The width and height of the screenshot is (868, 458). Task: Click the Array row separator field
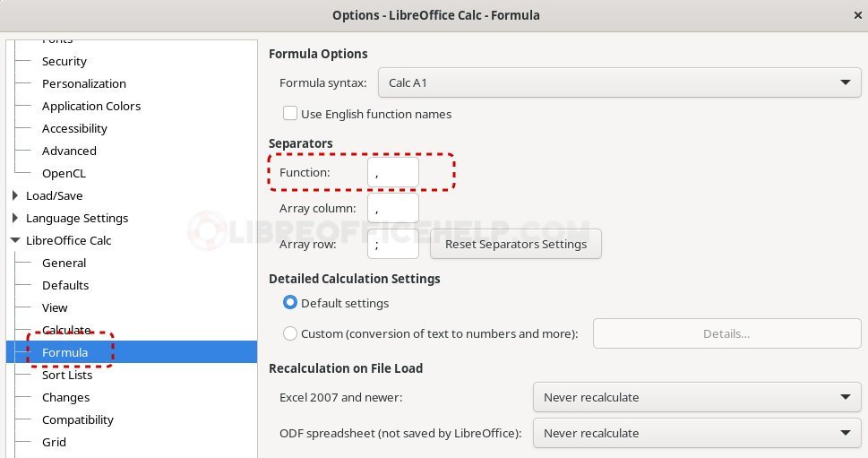coord(393,244)
